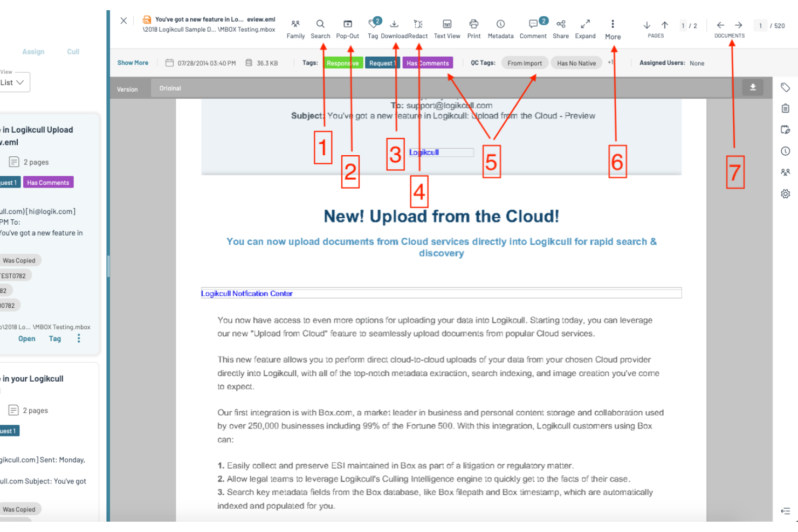Click Show More in the info bar
The image size is (798, 532).
point(133,63)
